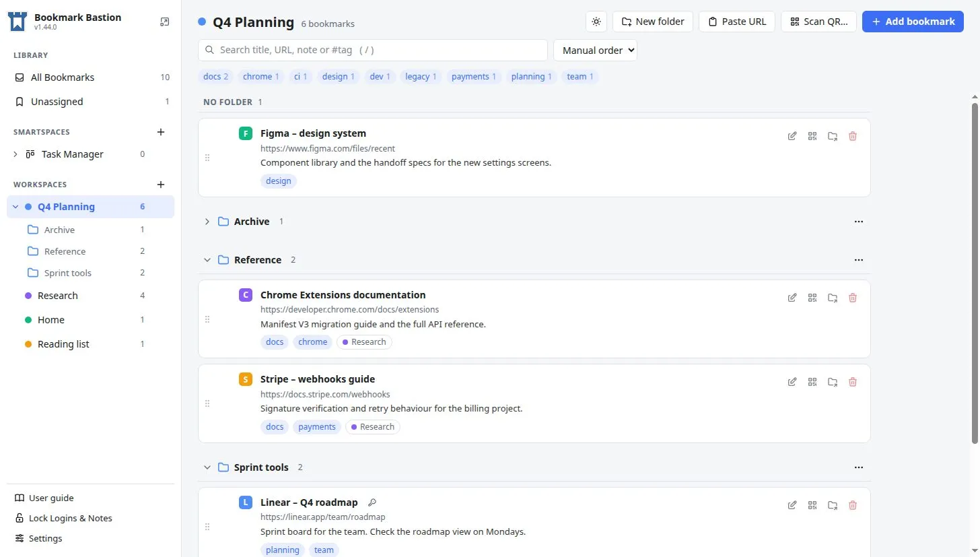Edit the Figma – design system bookmark

tap(792, 136)
